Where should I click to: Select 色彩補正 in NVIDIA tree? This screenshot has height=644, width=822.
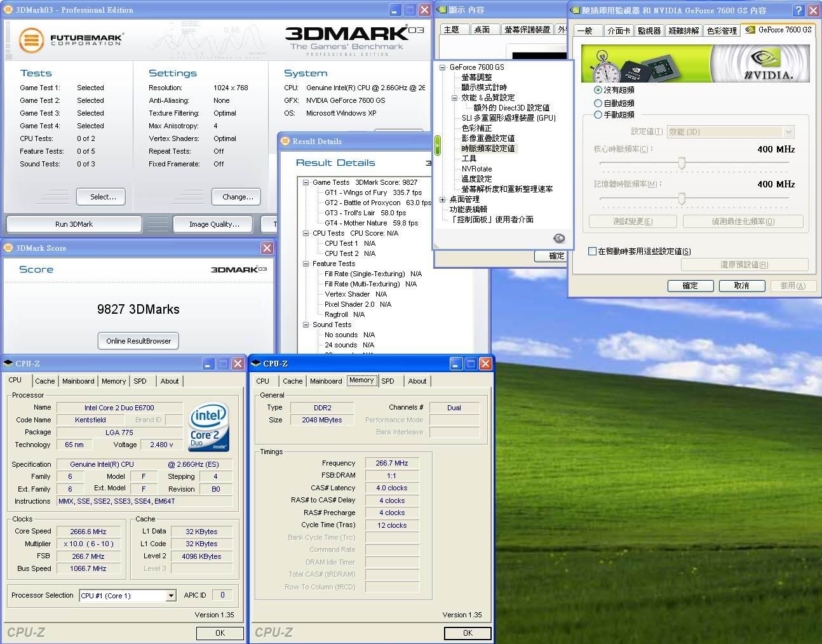[476, 128]
